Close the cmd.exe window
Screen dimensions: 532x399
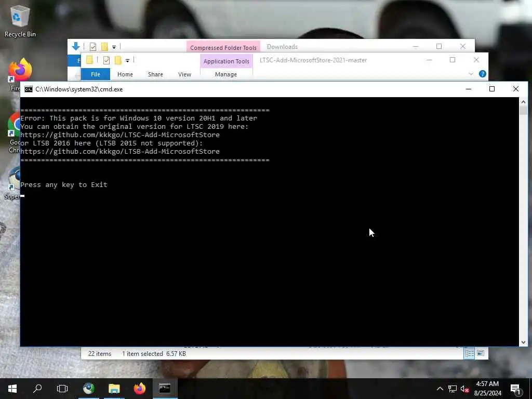point(516,89)
